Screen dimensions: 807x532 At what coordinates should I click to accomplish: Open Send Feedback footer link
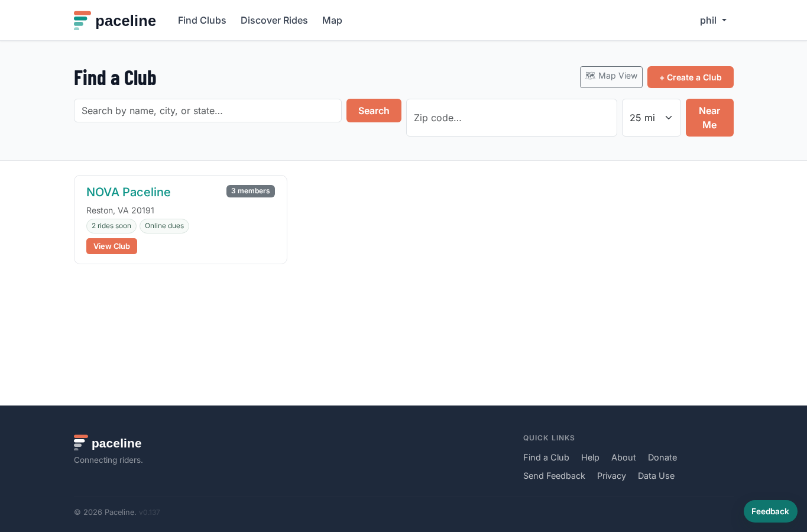(x=554, y=476)
